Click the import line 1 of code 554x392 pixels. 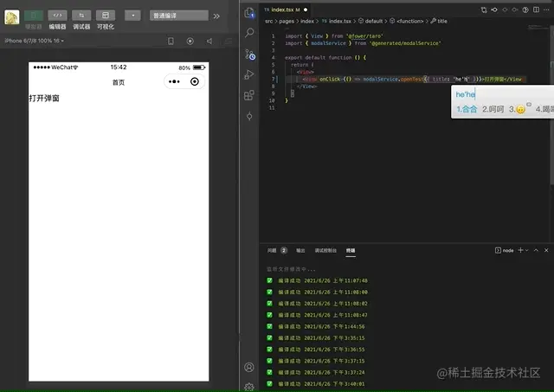tap(334, 36)
